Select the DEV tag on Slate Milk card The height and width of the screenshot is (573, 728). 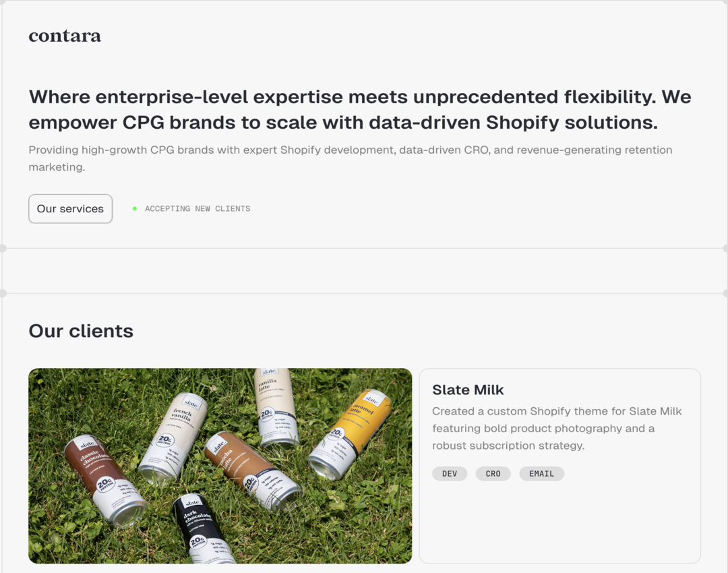click(449, 473)
